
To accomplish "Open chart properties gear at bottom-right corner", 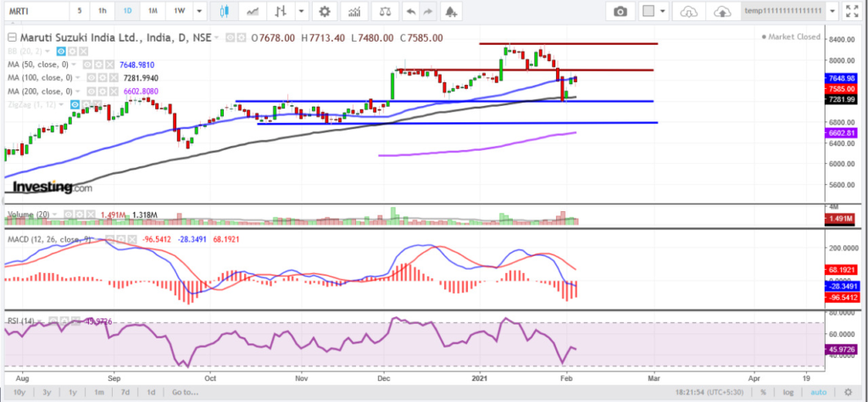I will [848, 392].
